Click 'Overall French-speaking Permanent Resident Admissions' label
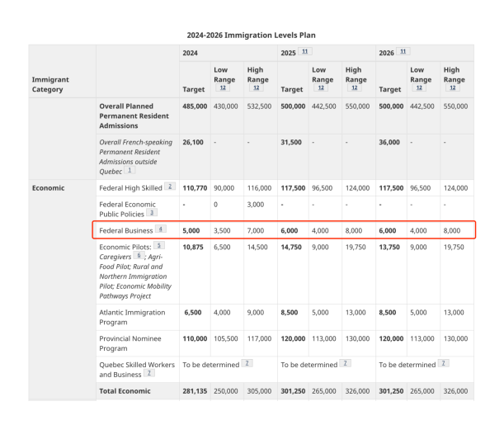Viewport: 504px width, 425px height. coord(135,157)
